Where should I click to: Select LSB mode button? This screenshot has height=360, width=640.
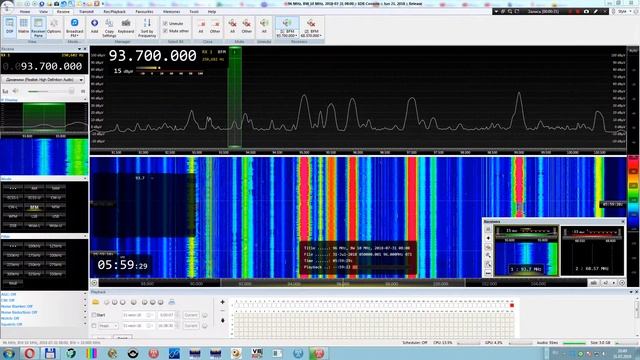(x=34, y=217)
